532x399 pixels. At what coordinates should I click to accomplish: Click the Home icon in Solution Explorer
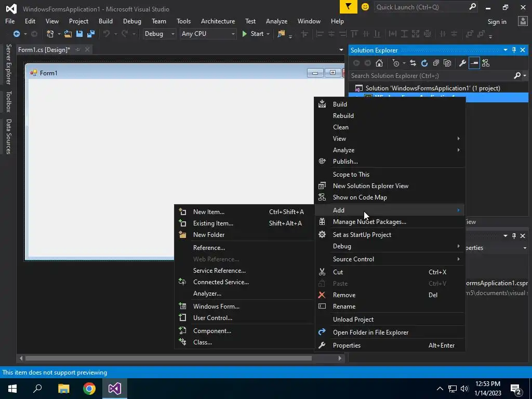tap(379, 63)
